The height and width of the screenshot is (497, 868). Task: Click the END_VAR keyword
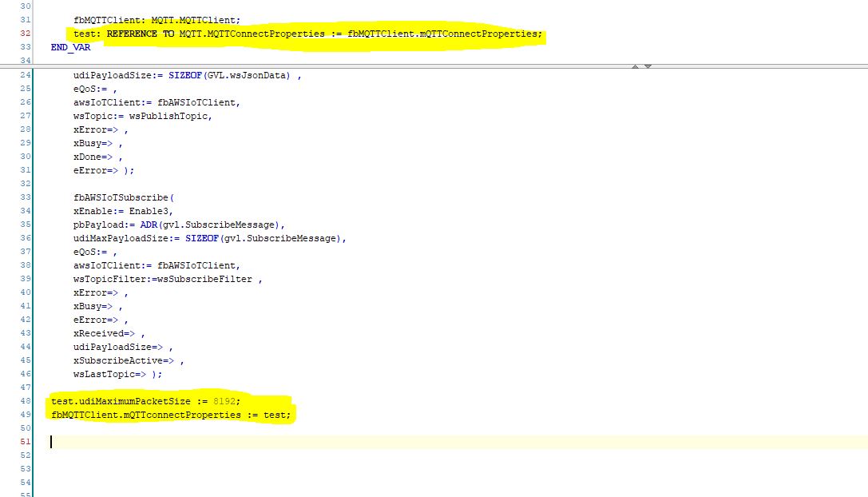tap(70, 47)
